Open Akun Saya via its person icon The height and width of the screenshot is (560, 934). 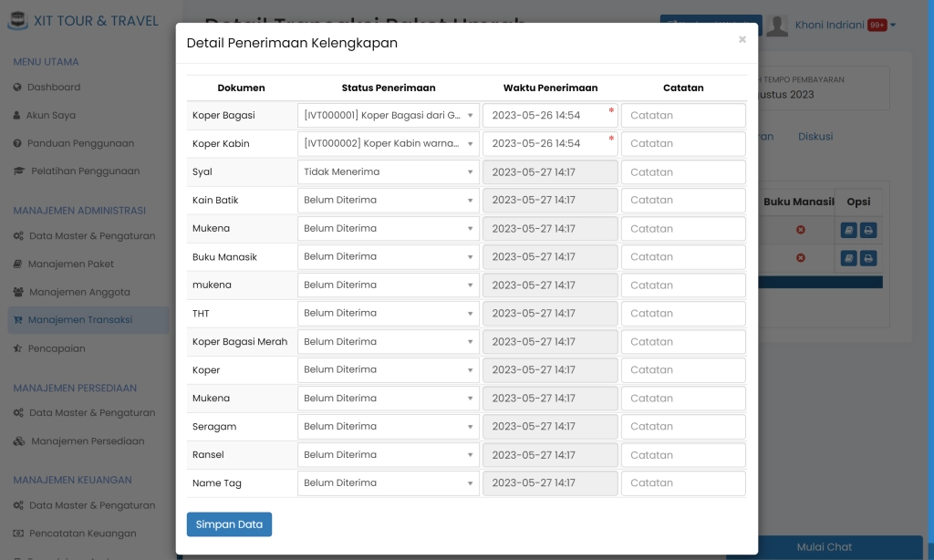[17, 115]
